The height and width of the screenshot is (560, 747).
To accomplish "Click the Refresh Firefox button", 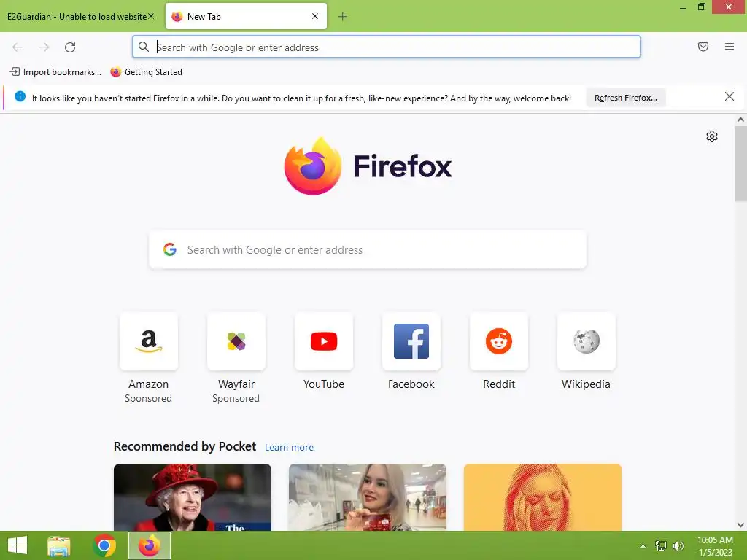I will coord(625,98).
